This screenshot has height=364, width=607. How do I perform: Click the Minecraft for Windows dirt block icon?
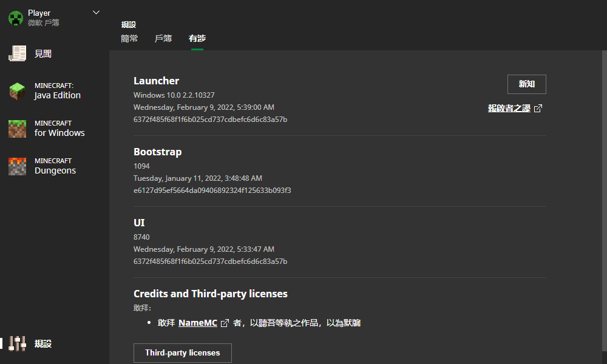[x=17, y=129]
